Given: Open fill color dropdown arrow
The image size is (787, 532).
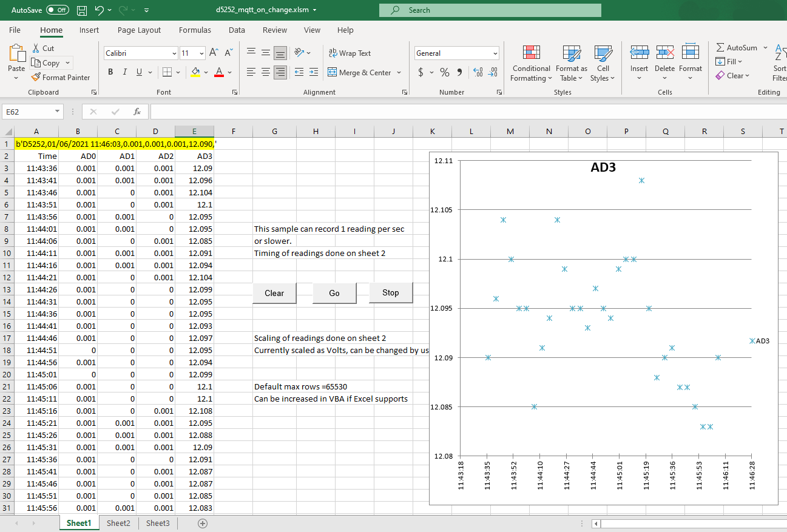Looking at the screenshot, I should pyautogui.click(x=206, y=72).
